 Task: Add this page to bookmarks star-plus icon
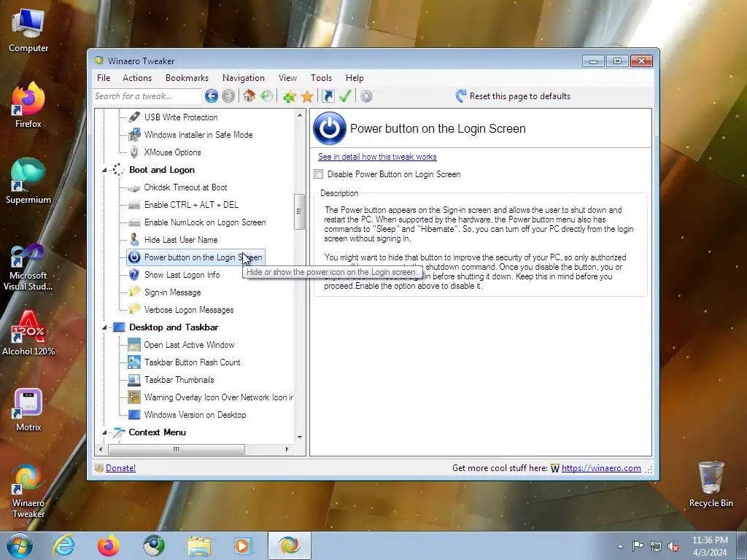tap(289, 97)
